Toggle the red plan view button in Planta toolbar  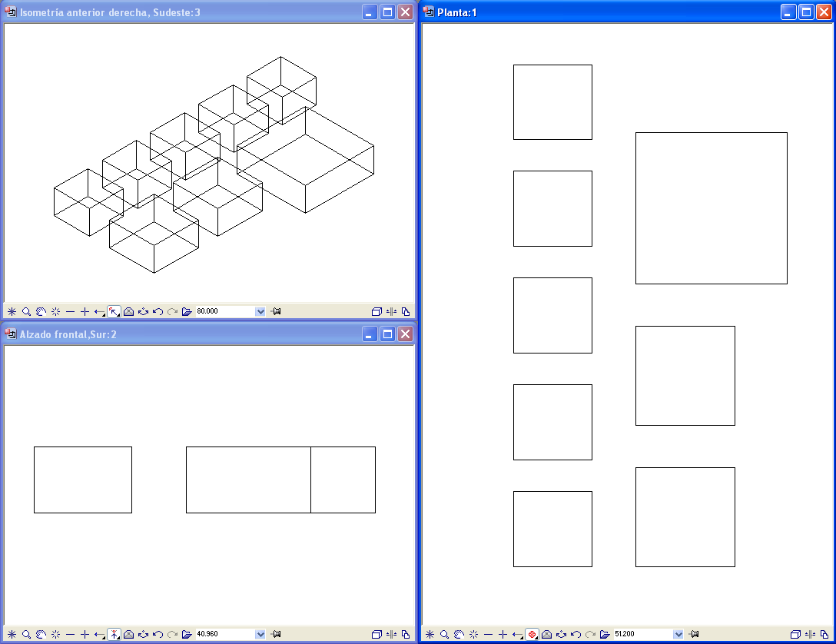click(532, 635)
